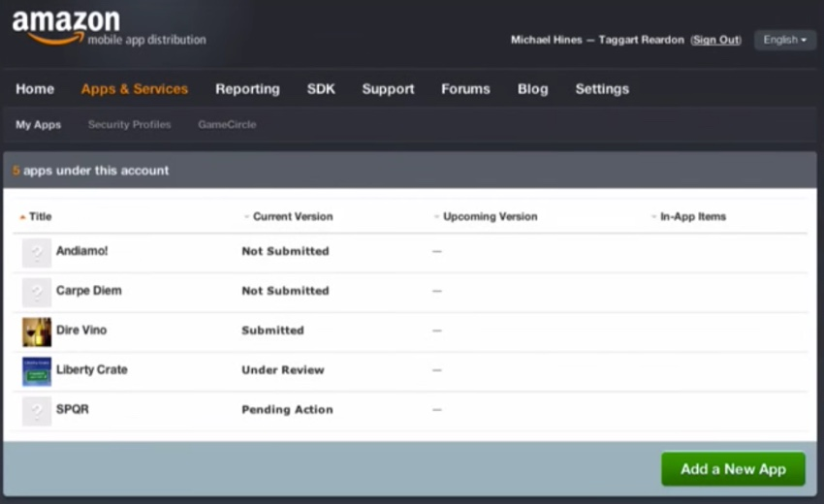The image size is (824, 504).
Task: Select the My Apps sub-tab
Action: [39, 125]
